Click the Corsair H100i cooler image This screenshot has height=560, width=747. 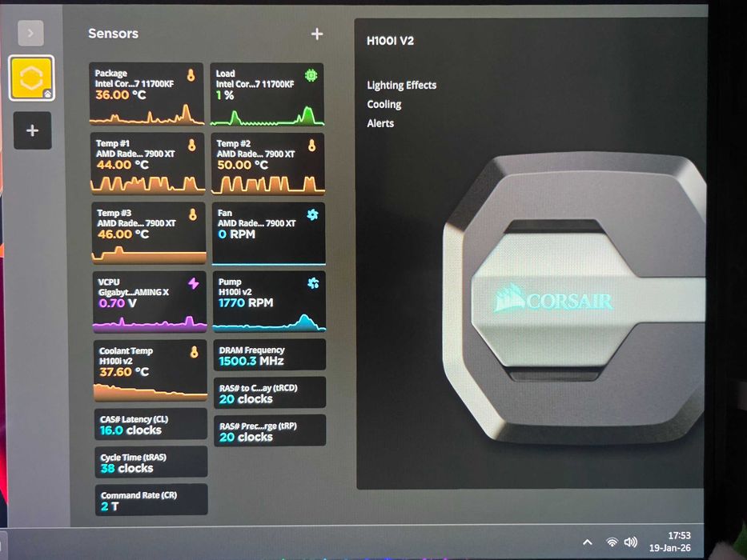pos(574,300)
